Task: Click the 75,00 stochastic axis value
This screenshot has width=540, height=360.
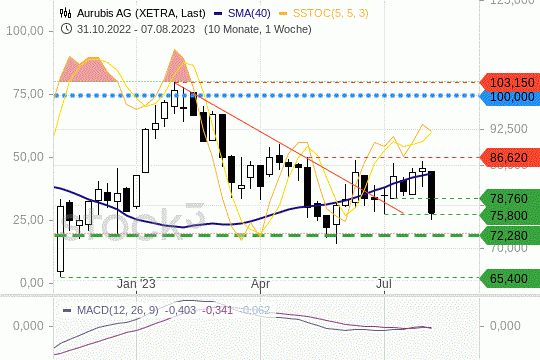Action: tap(29, 94)
